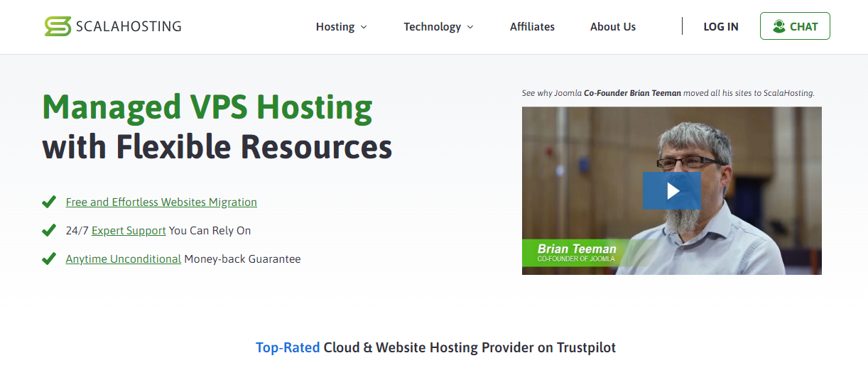
Task: Click checkmark beside 24/7 Expert Support
Action: [49, 230]
